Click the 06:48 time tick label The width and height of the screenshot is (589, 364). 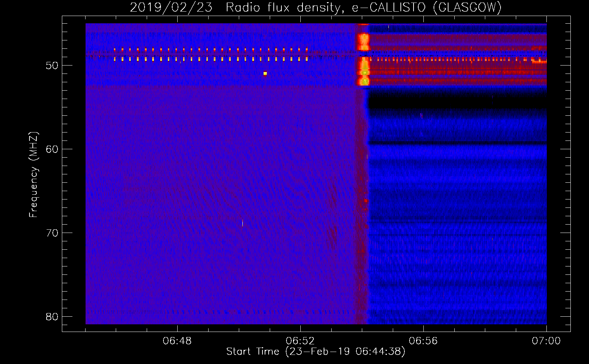pyautogui.click(x=177, y=341)
